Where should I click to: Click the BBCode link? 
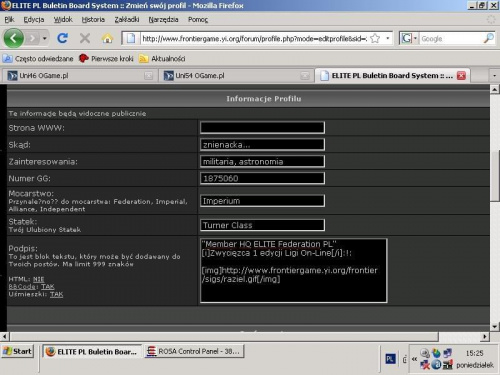(22, 287)
